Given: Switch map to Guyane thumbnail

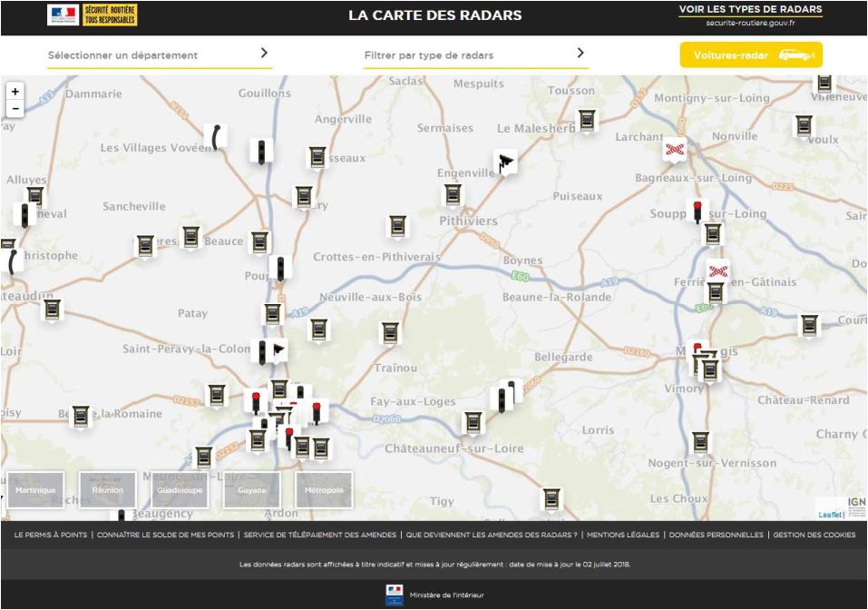Looking at the screenshot, I should click(252, 490).
